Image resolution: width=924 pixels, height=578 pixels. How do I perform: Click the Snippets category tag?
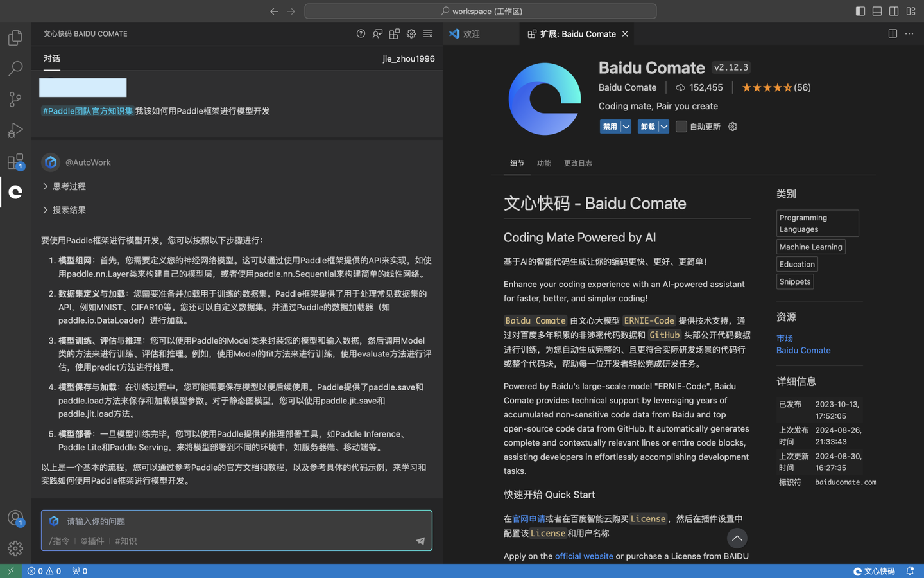(794, 281)
